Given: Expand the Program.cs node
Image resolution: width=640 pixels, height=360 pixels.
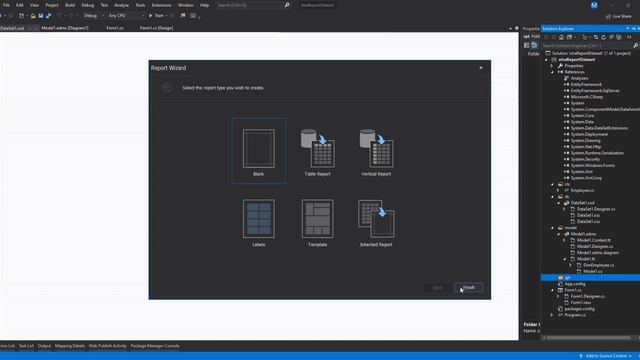Looking at the screenshot, I should (x=553, y=315).
